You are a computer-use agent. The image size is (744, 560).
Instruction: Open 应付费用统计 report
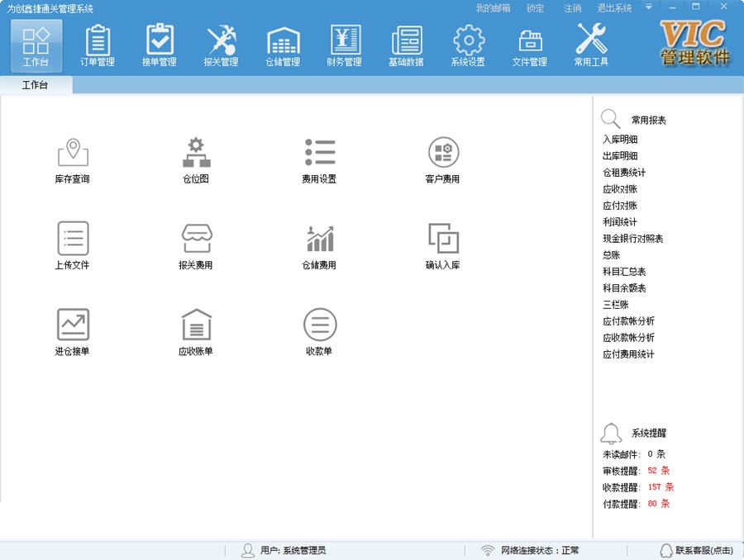629,354
